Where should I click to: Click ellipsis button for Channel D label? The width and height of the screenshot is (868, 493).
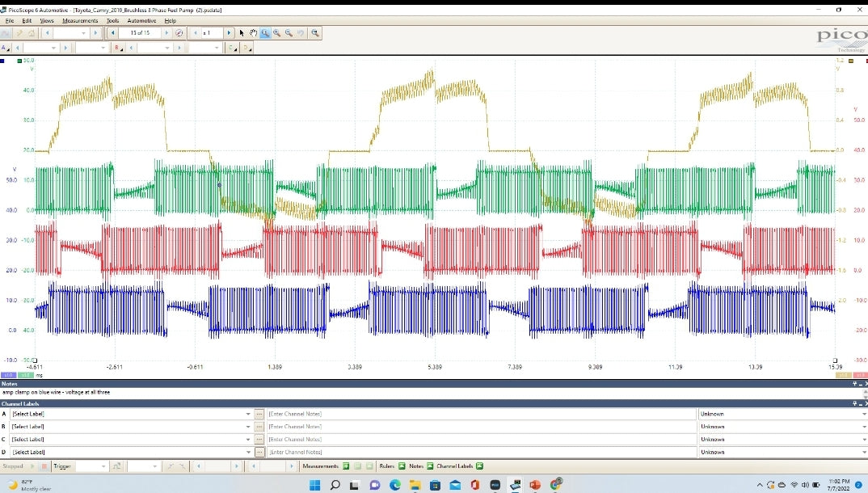[259, 452]
